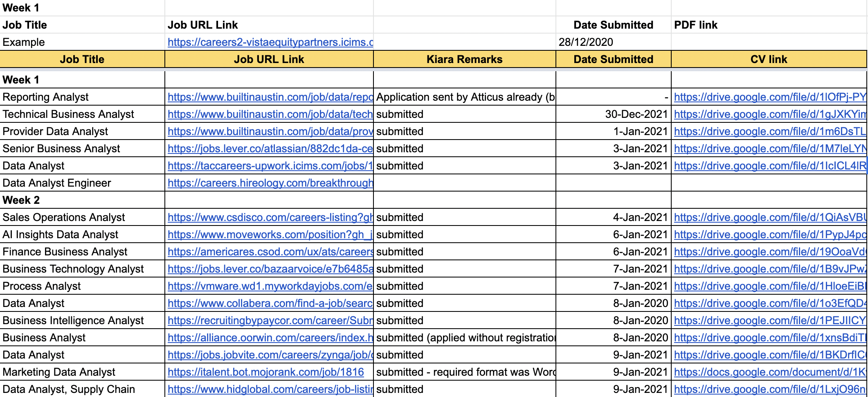Open the builtinaustin Reporting Analyst job link
The width and height of the screenshot is (868, 397).
(x=270, y=97)
